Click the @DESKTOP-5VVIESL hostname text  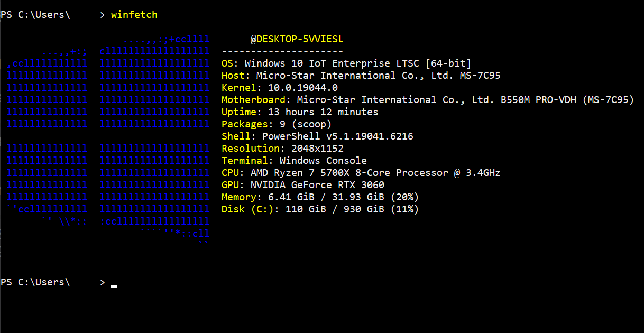tap(297, 40)
